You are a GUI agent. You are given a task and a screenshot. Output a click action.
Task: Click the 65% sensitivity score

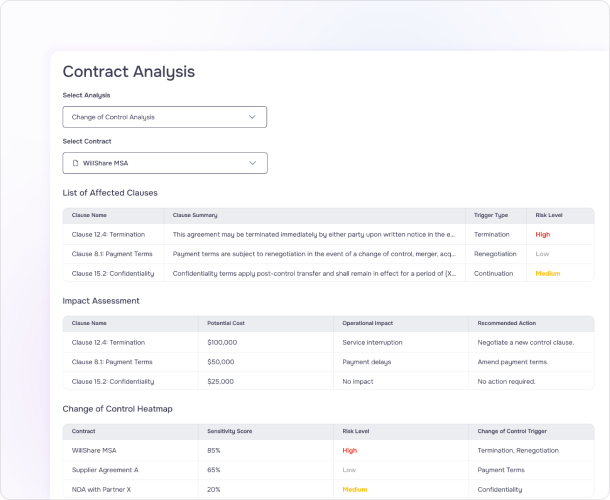pyautogui.click(x=214, y=470)
